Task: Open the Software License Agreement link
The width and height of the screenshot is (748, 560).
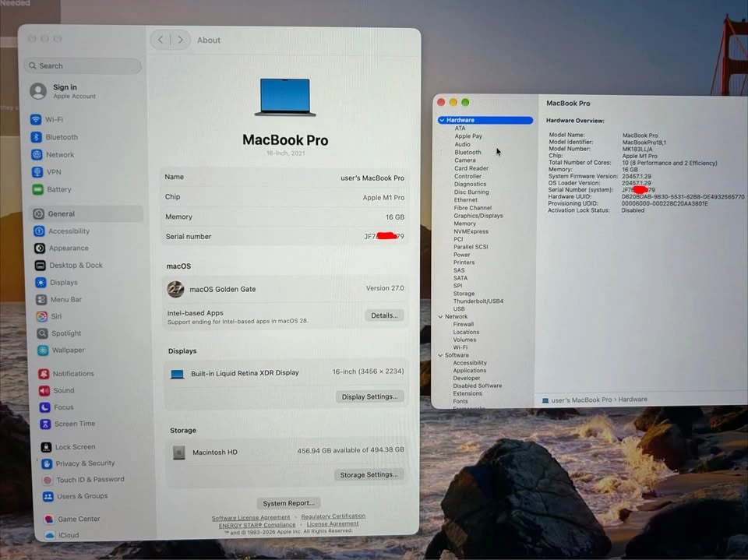Action: coord(251,517)
